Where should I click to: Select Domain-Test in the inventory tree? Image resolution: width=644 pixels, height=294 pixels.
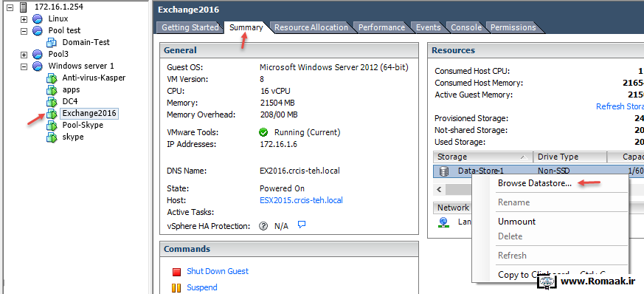[86, 42]
